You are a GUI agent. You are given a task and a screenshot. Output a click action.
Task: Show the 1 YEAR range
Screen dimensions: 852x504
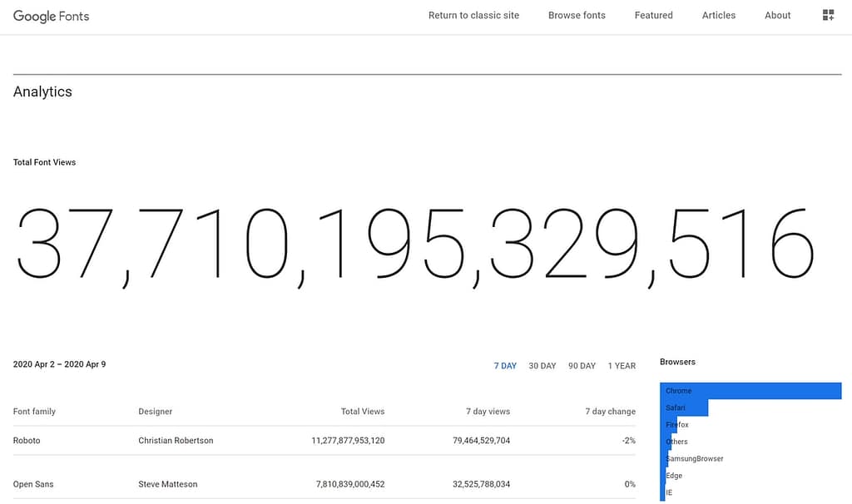[x=622, y=366]
